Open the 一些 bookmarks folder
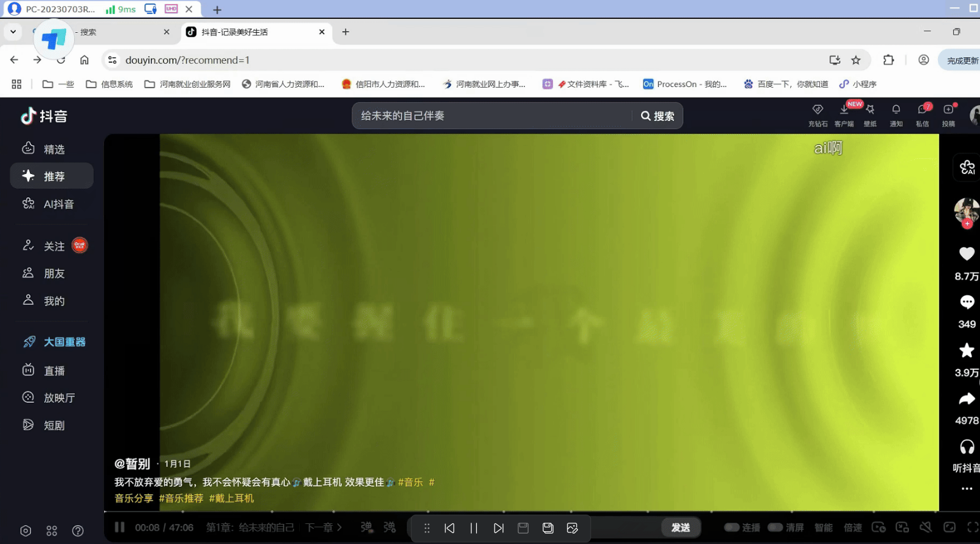 pos(58,84)
